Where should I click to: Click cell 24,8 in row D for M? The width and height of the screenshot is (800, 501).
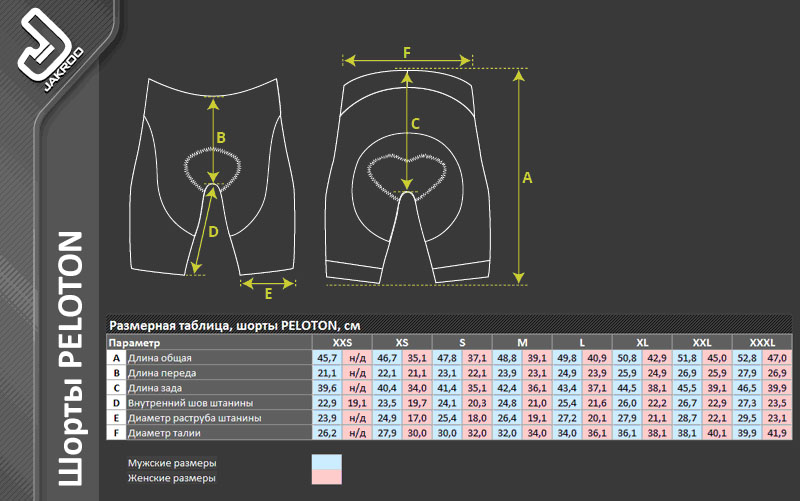pos(507,403)
